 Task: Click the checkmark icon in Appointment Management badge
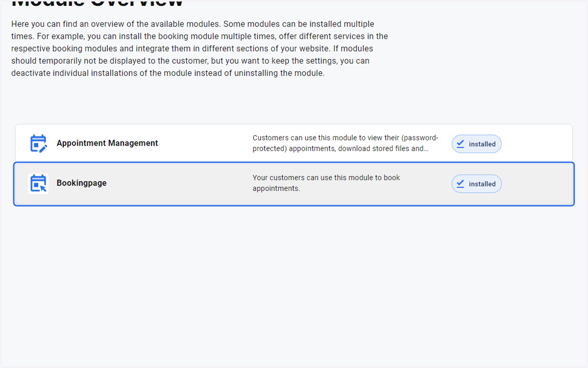click(x=460, y=144)
